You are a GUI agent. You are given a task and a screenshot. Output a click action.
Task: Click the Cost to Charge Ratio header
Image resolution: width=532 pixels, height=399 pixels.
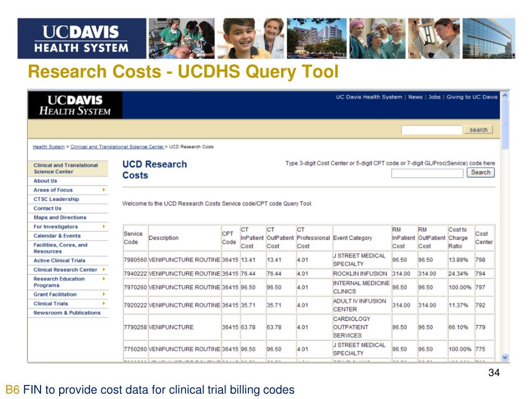(x=460, y=238)
